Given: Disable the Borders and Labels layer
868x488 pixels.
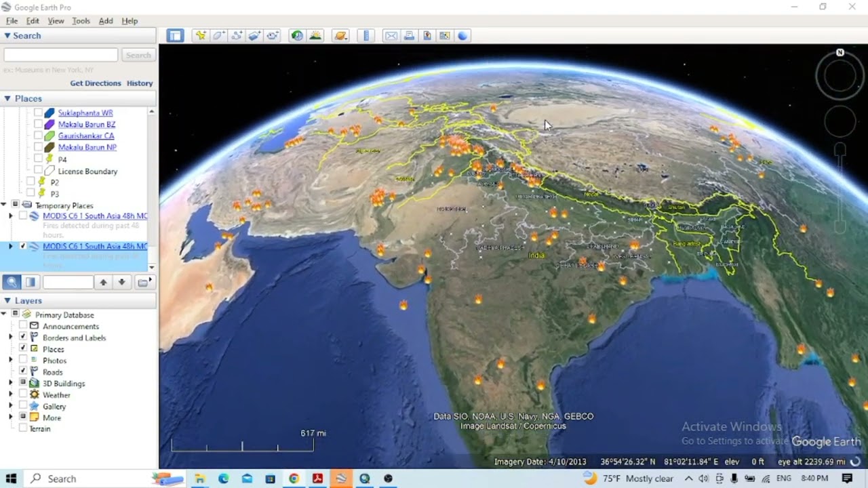Looking at the screenshot, I should pos(23,337).
